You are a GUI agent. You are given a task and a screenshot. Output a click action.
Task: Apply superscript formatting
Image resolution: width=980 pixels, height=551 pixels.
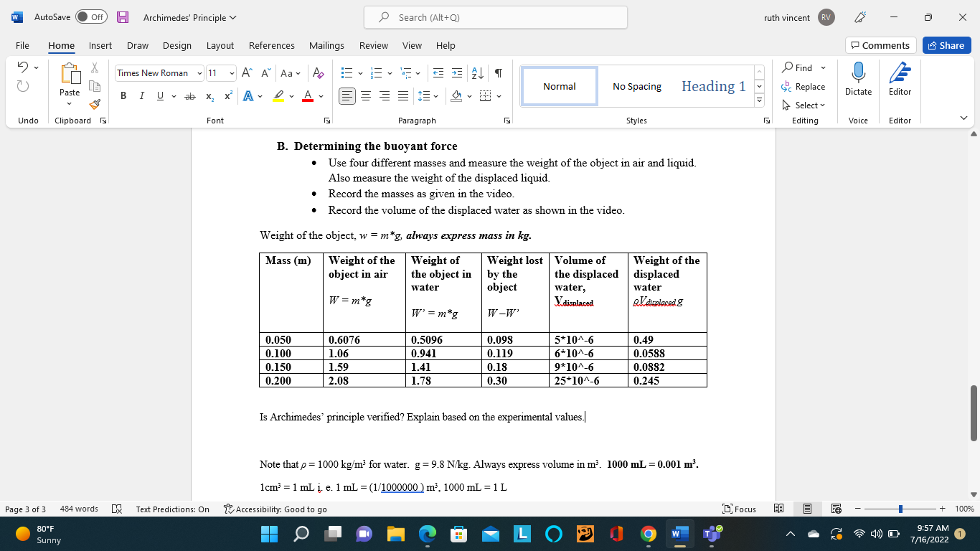[227, 96]
